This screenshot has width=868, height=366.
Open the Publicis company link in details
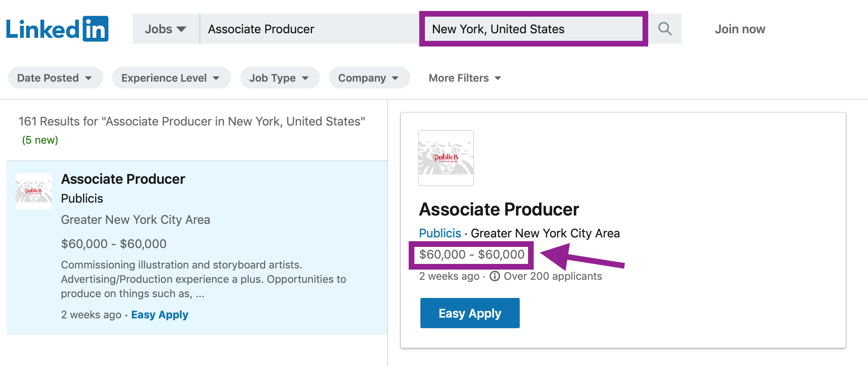click(440, 233)
